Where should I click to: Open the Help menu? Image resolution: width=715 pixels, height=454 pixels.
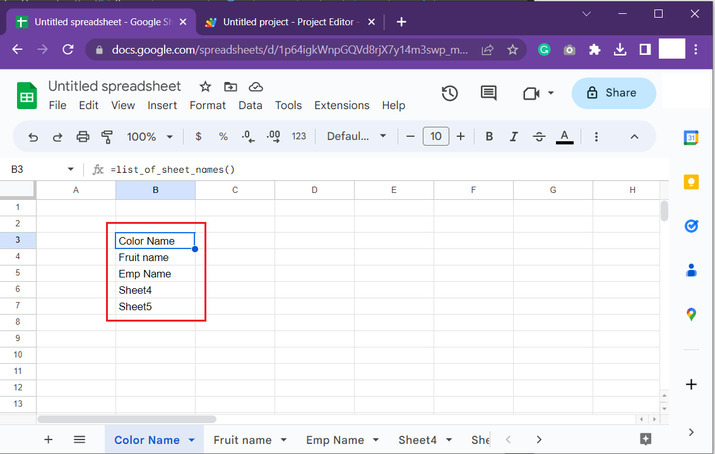(394, 105)
